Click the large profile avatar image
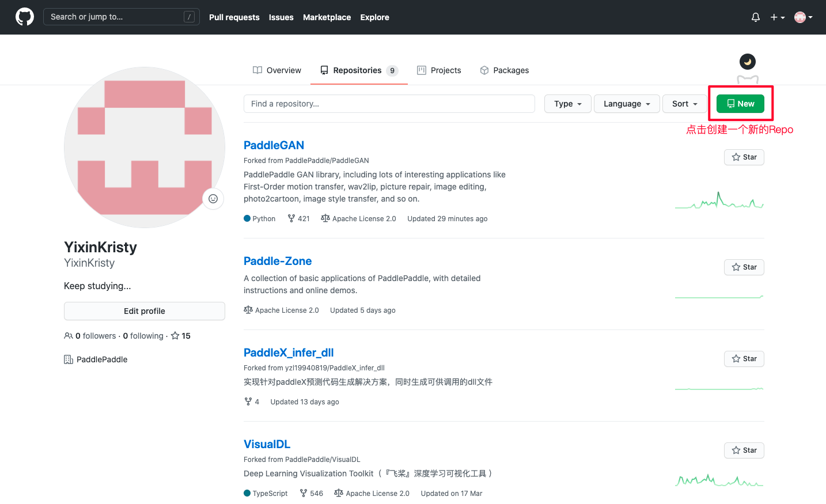The width and height of the screenshot is (826, 504). tap(145, 147)
